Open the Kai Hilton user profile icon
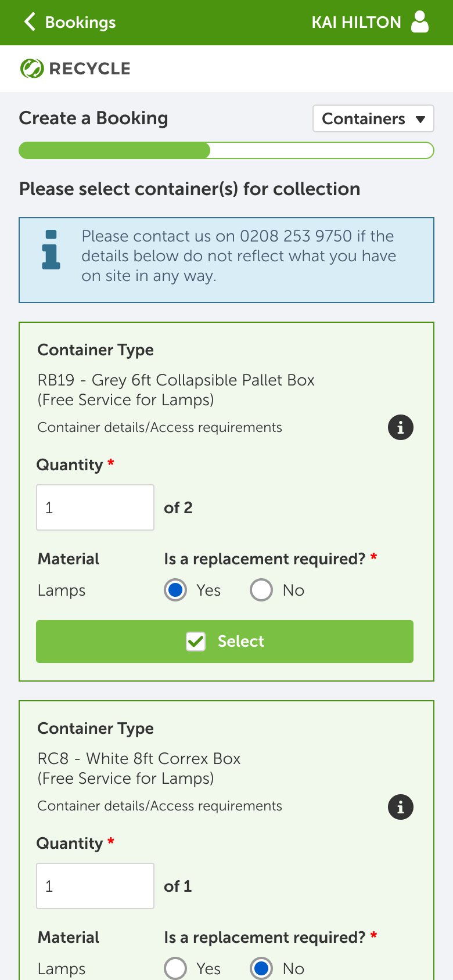Image resolution: width=453 pixels, height=980 pixels. coord(419,22)
